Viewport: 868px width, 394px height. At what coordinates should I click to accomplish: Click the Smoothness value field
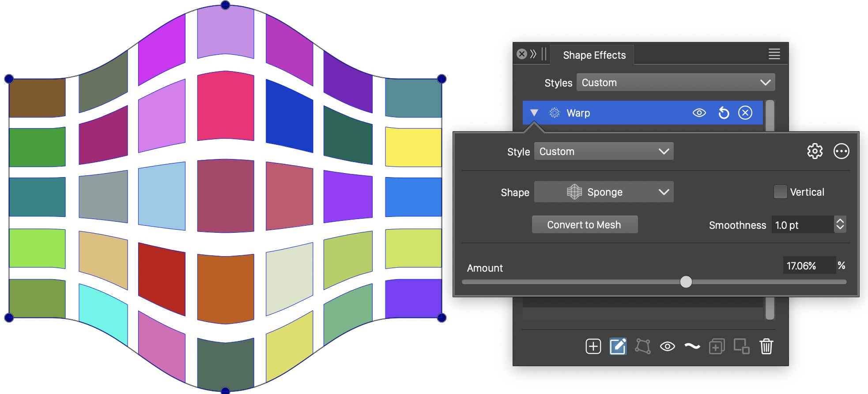(x=802, y=225)
